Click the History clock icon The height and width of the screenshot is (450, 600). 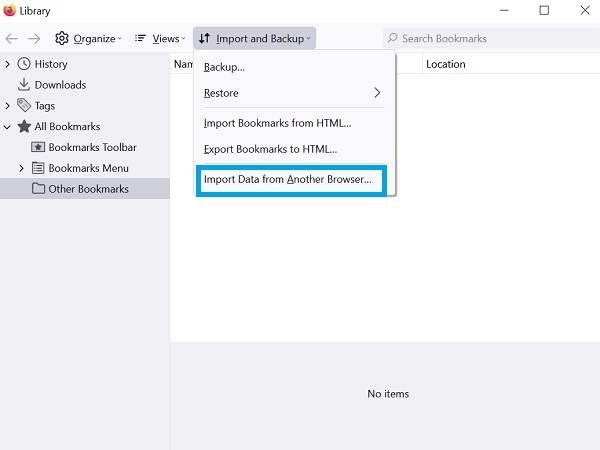pyautogui.click(x=24, y=64)
